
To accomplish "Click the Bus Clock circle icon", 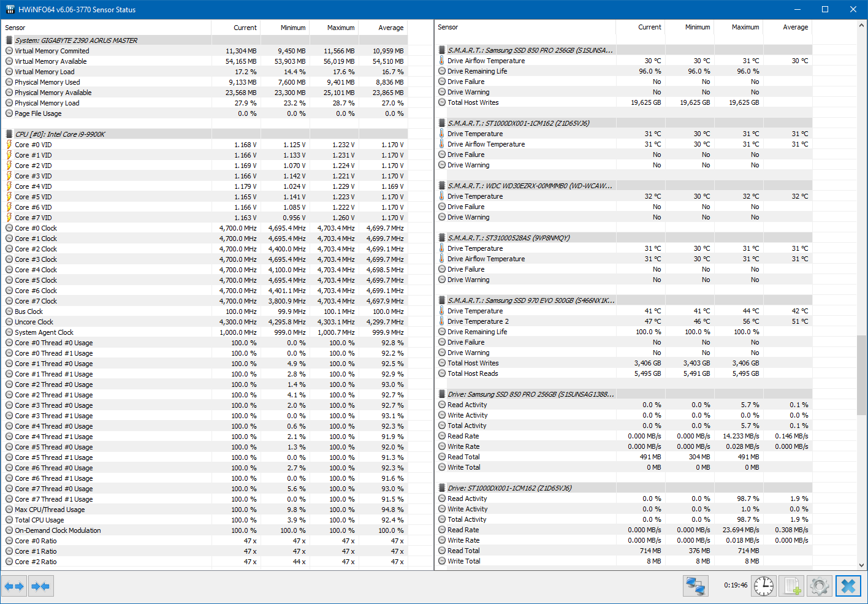I will [9, 312].
